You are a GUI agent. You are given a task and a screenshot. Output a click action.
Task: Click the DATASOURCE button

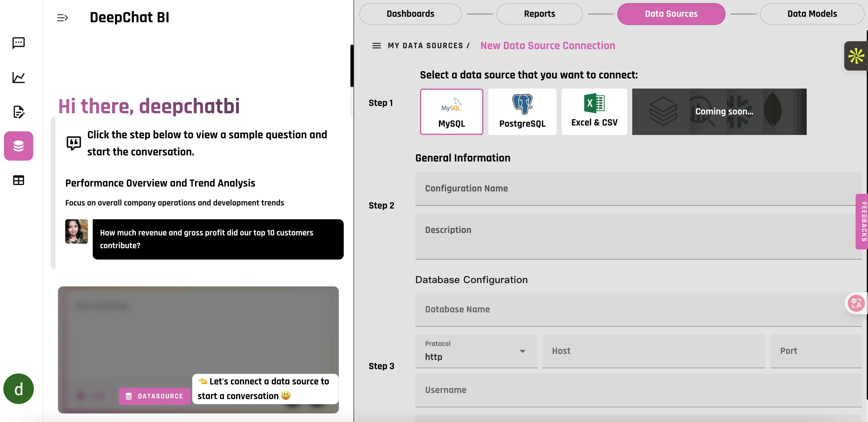pos(154,396)
